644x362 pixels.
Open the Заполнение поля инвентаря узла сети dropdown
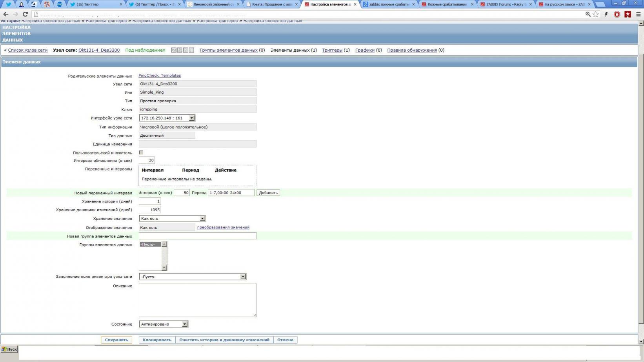(x=193, y=277)
